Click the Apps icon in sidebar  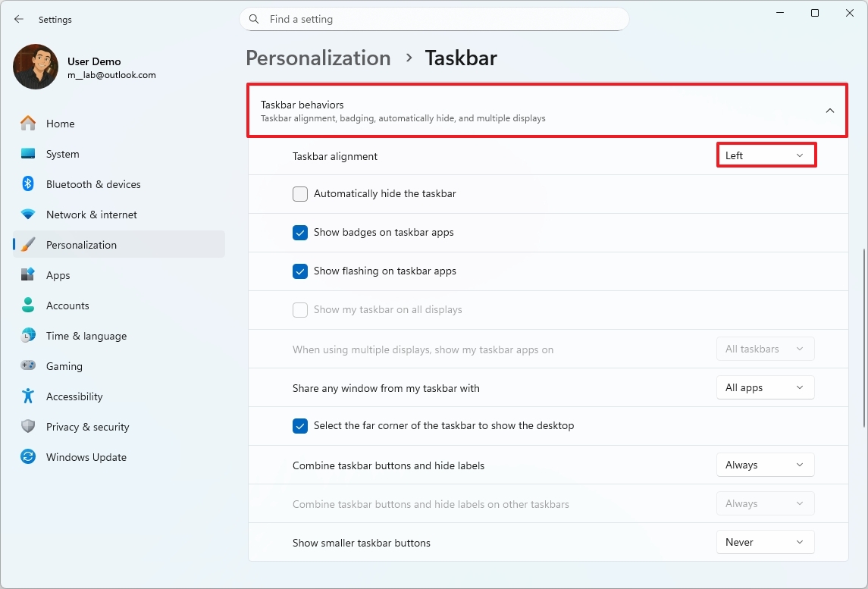pyautogui.click(x=28, y=275)
